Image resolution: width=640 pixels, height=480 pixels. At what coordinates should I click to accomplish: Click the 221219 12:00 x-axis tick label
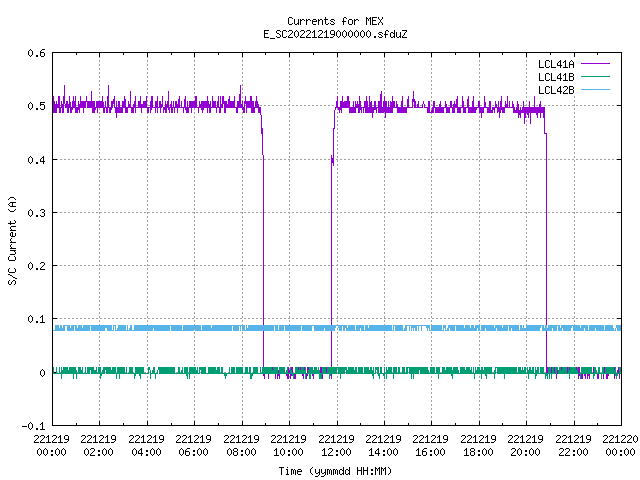point(336,445)
